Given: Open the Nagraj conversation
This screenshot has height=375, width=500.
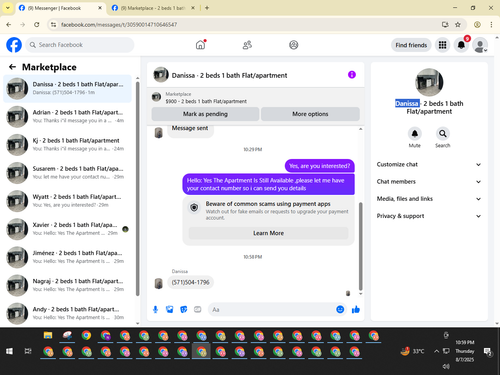Looking at the screenshot, I should (x=67, y=285).
